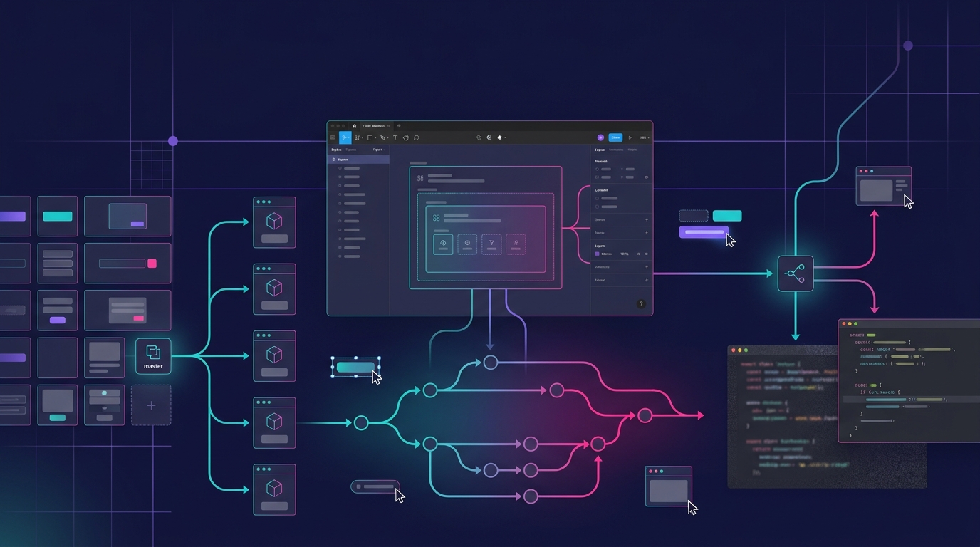Add a new file tab with the plus
The height and width of the screenshot is (547, 980).
[399, 126]
